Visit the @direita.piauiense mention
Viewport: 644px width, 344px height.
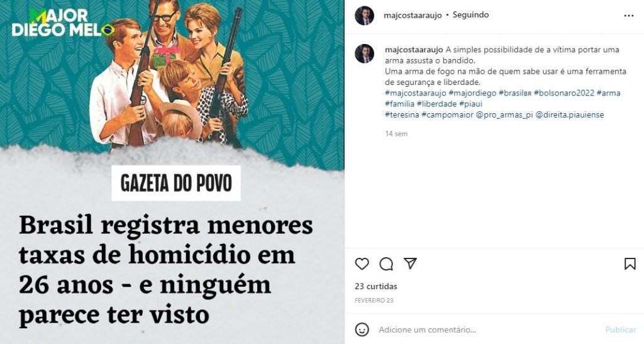[570, 115]
